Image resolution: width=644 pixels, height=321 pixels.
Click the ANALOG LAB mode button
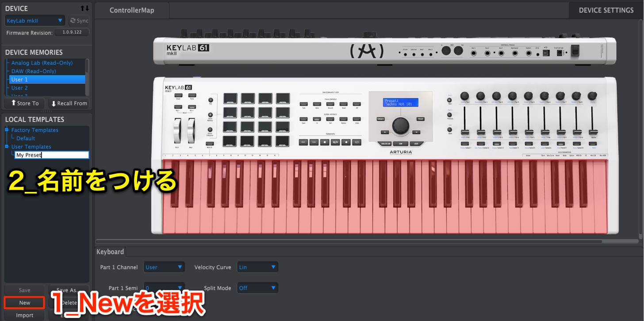tap(385, 144)
